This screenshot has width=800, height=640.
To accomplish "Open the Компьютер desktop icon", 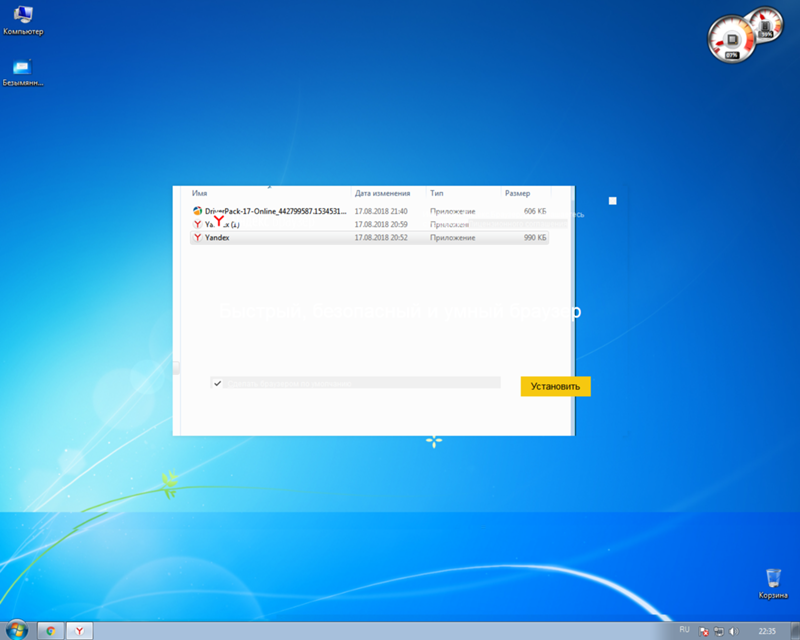I will click(23, 20).
